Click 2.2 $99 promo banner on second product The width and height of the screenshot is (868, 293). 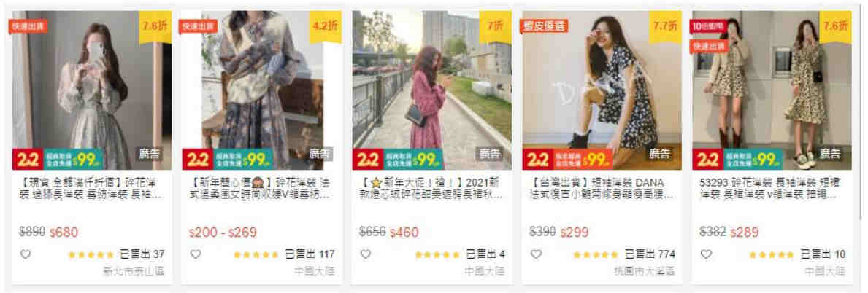click(228, 159)
